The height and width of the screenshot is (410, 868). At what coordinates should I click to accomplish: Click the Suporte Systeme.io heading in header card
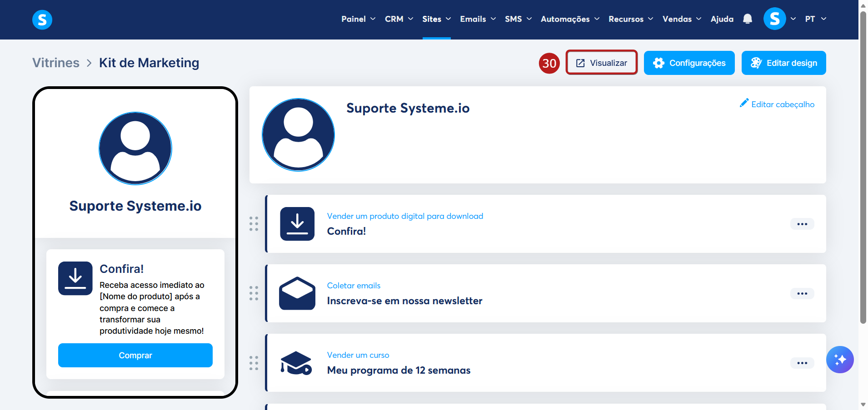point(408,108)
